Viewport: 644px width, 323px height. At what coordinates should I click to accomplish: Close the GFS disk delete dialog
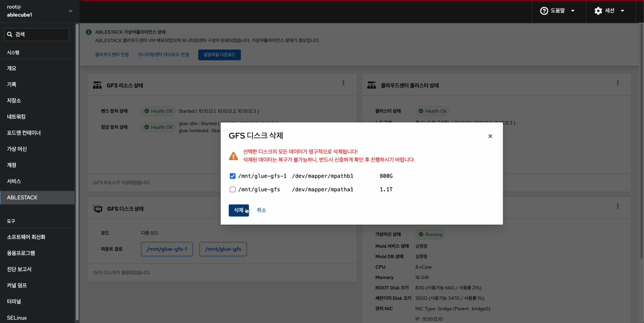click(x=490, y=136)
